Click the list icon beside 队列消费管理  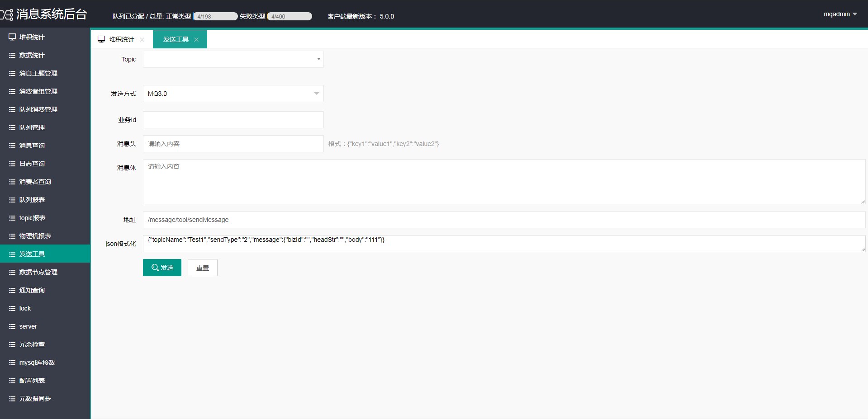(x=12, y=109)
